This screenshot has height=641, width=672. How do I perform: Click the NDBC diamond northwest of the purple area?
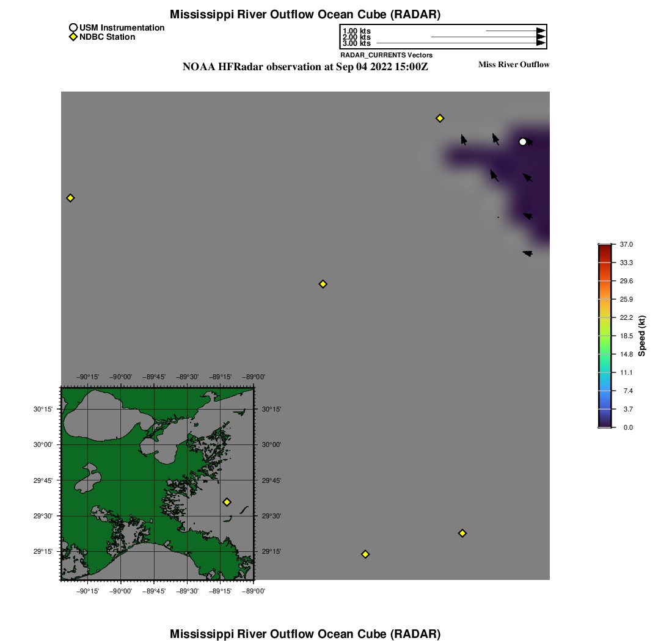(439, 118)
